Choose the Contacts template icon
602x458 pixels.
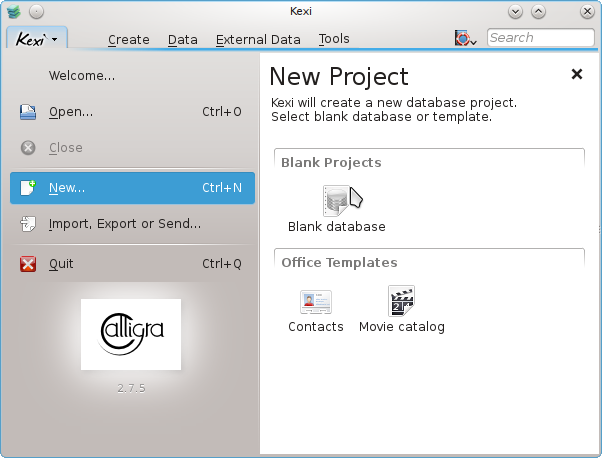pos(316,301)
